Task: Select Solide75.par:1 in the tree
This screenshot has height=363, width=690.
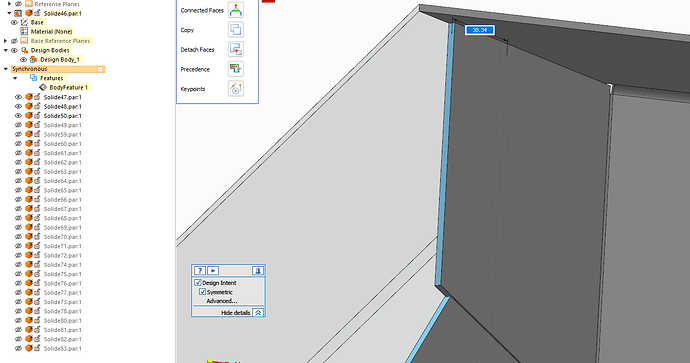Action: click(62, 274)
